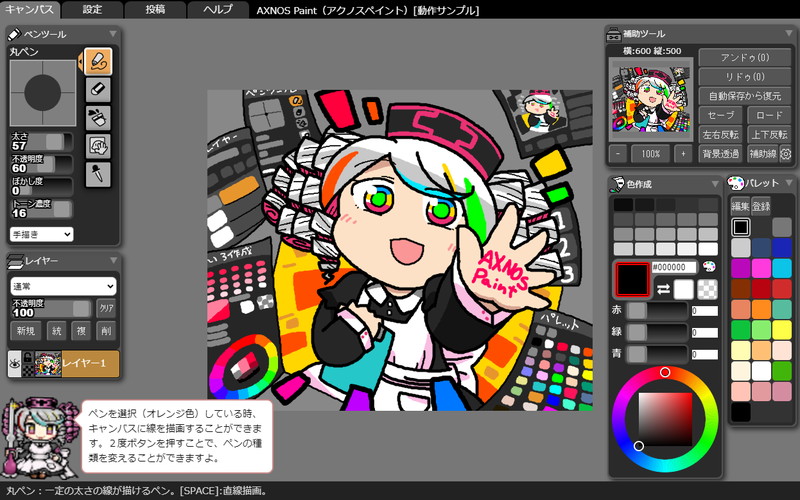The width and height of the screenshot is (800, 500).
Task: Click the #000000 hex color field
Action: point(674,267)
